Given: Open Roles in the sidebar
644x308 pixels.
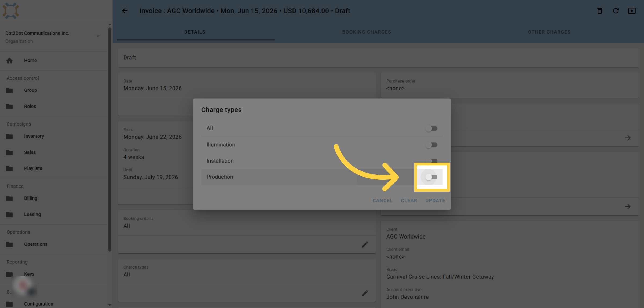Looking at the screenshot, I should tap(30, 106).
